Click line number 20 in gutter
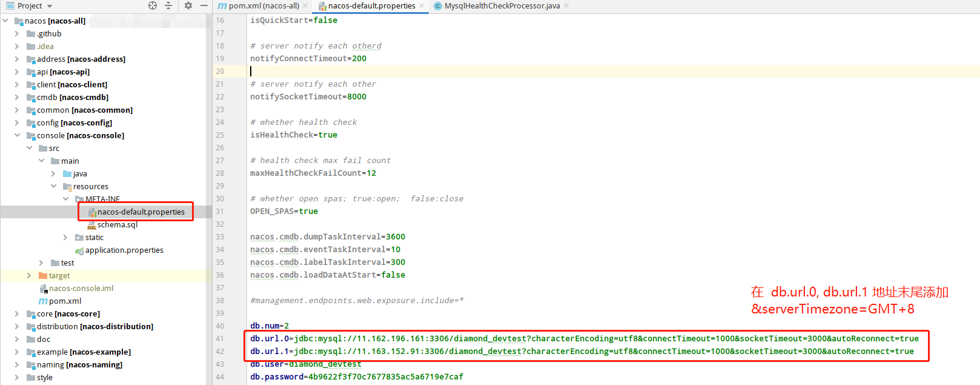This screenshot has width=980, height=385. pyautogui.click(x=219, y=71)
